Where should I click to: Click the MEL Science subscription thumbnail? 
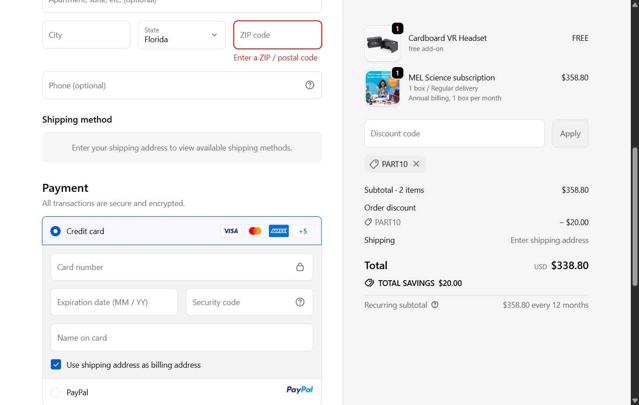[x=382, y=88]
